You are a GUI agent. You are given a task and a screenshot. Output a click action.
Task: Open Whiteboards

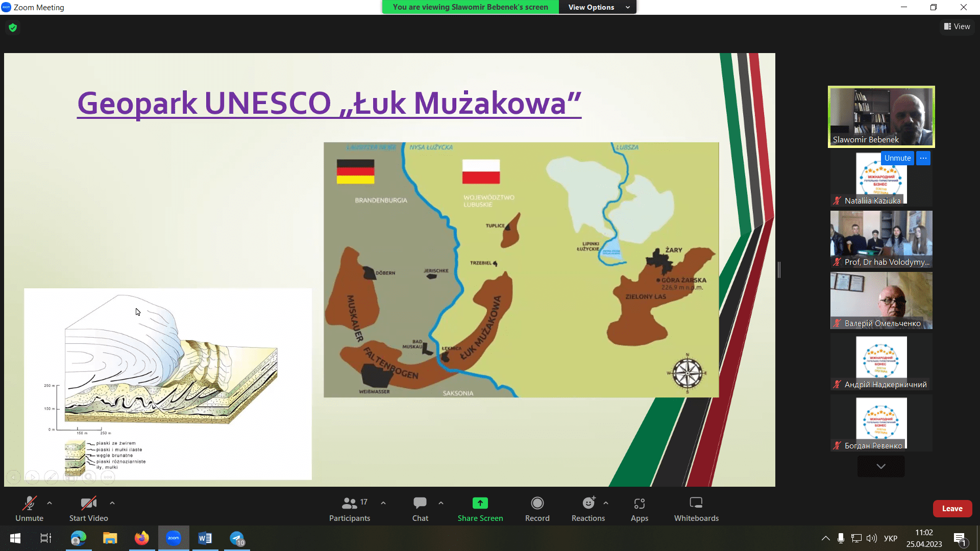click(696, 509)
